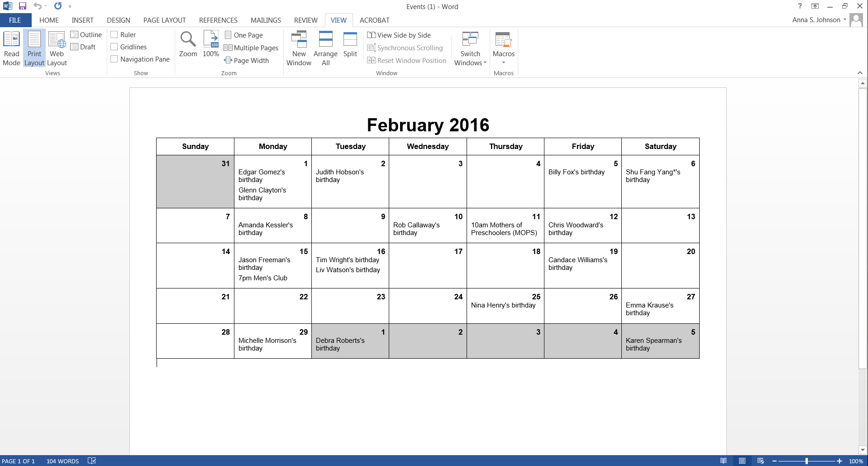This screenshot has height=466, width=868.
Task: Click the Save icon in quick access toolbar
Action: point(22,6)
